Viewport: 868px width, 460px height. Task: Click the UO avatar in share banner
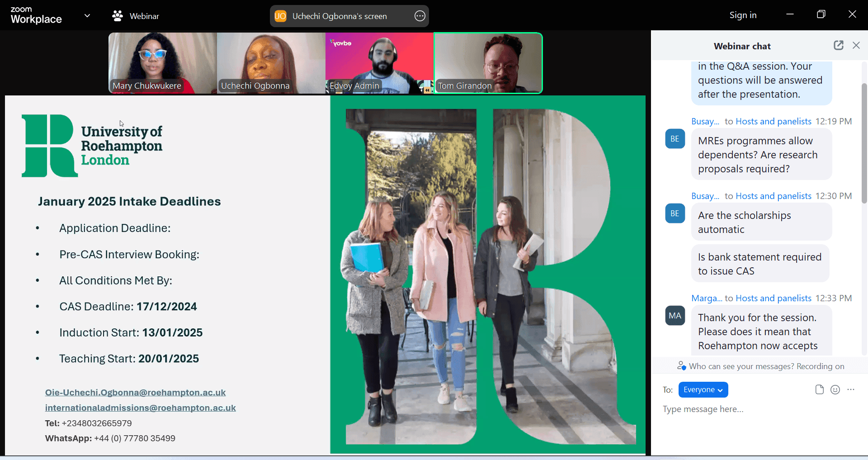[x=280, y=16]
